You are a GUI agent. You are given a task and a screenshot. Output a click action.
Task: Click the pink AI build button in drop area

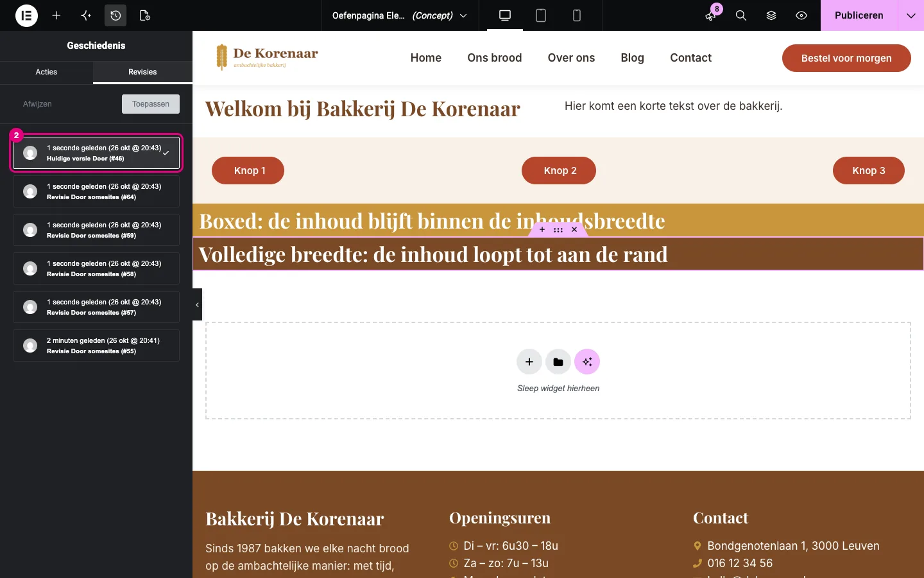(x=587, y=362)
